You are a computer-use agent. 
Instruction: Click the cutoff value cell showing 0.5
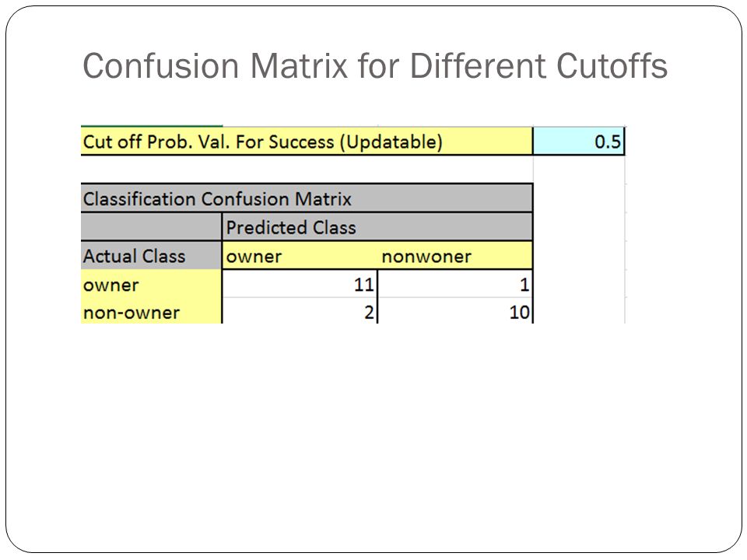pyautogui.click(x=578, y=142)
